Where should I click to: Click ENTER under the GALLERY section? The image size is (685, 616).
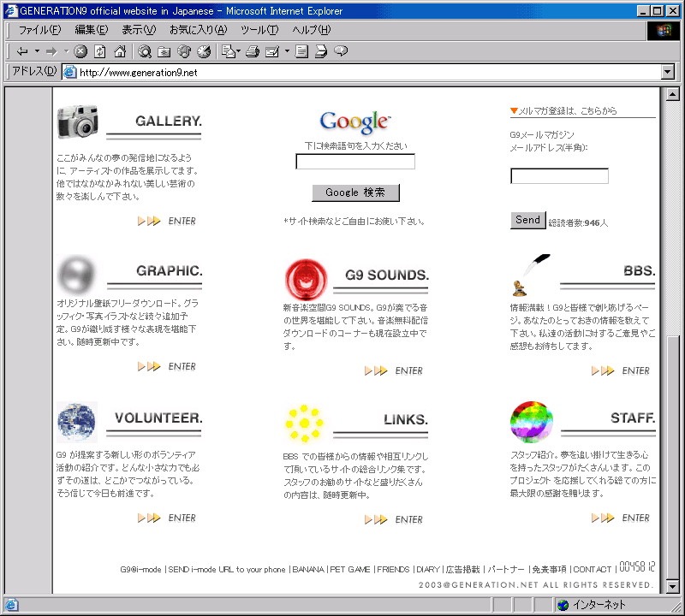pos(167,221)
